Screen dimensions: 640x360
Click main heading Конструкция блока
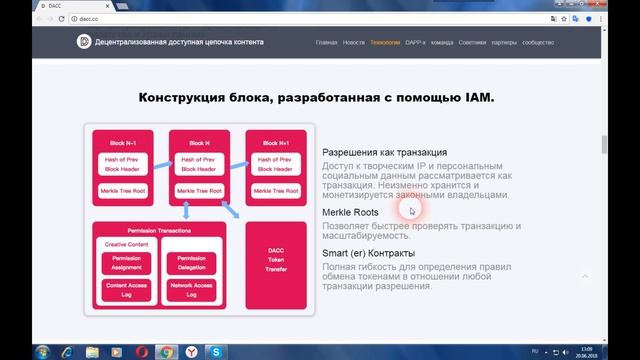coord(316,98)
